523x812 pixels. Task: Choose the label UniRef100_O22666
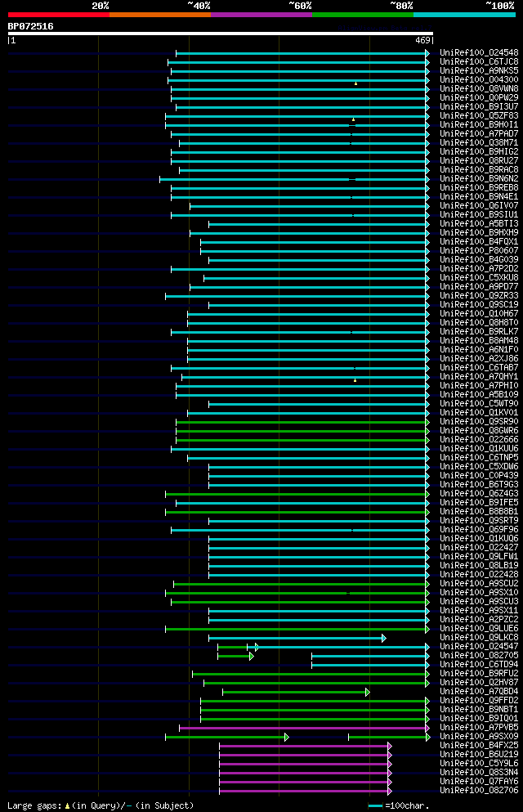pos(479,440)
